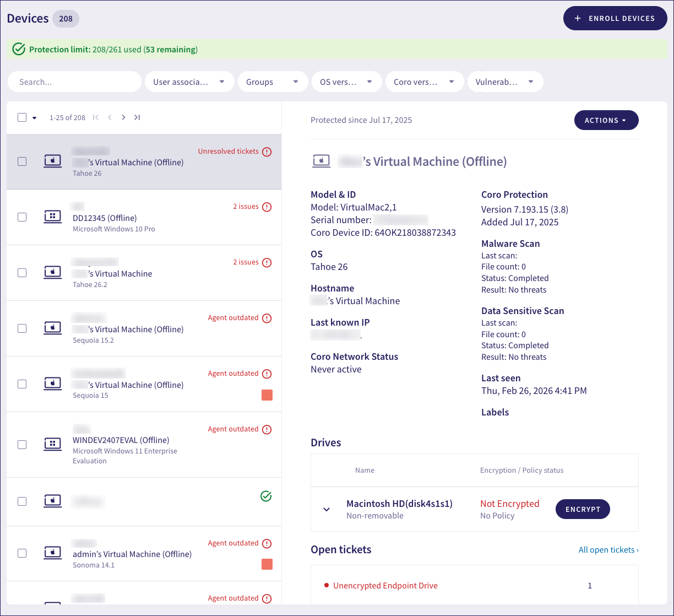Image resolution: width=674 pixels, height=616 pixels.
Task: Click the Unresolved tickets alert icon
Action: point(267,152)
